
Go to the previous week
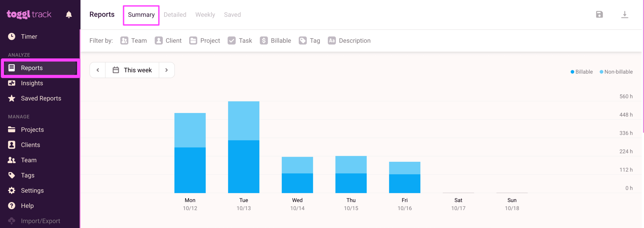98,70
